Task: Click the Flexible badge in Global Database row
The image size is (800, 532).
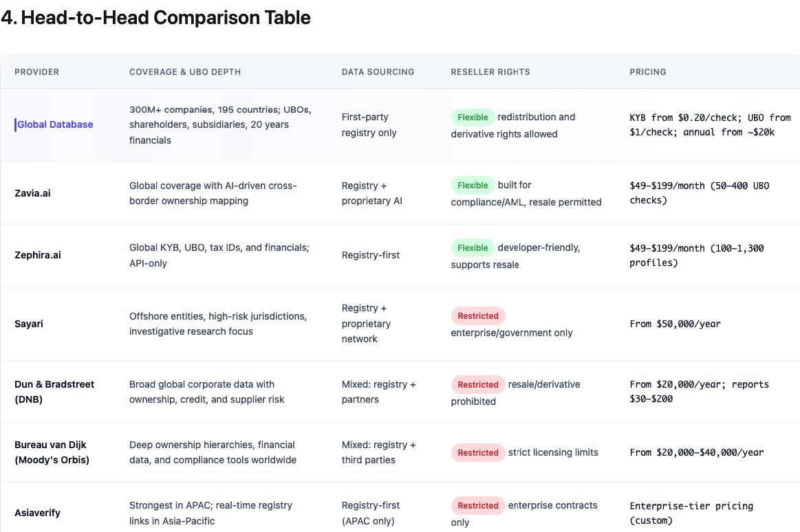Action: coord(473,118)
